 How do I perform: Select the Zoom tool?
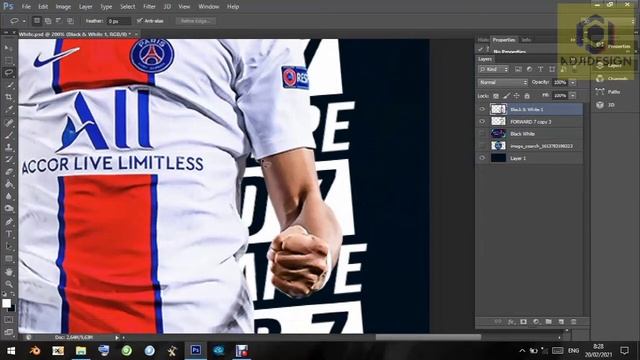pos(9,284)
